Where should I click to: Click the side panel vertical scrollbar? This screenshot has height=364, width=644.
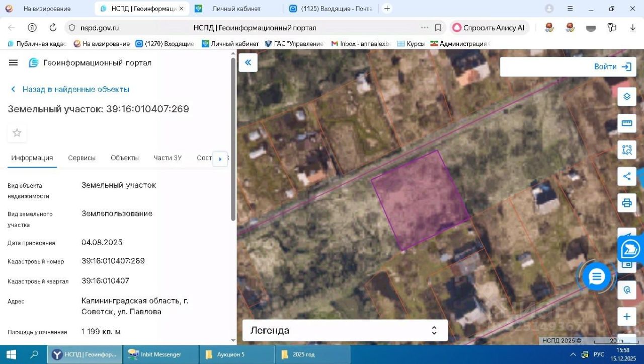pyautogui.click(x=233, y=139)
